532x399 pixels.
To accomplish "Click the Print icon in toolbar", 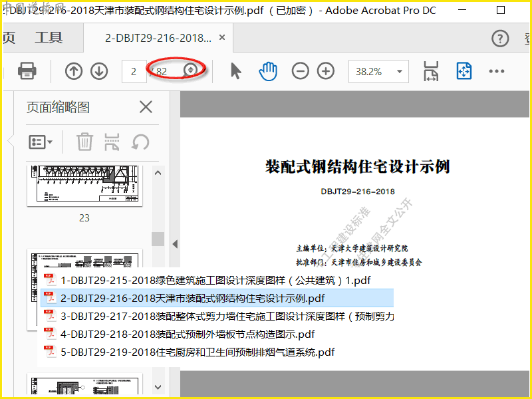I will (27, 71).
